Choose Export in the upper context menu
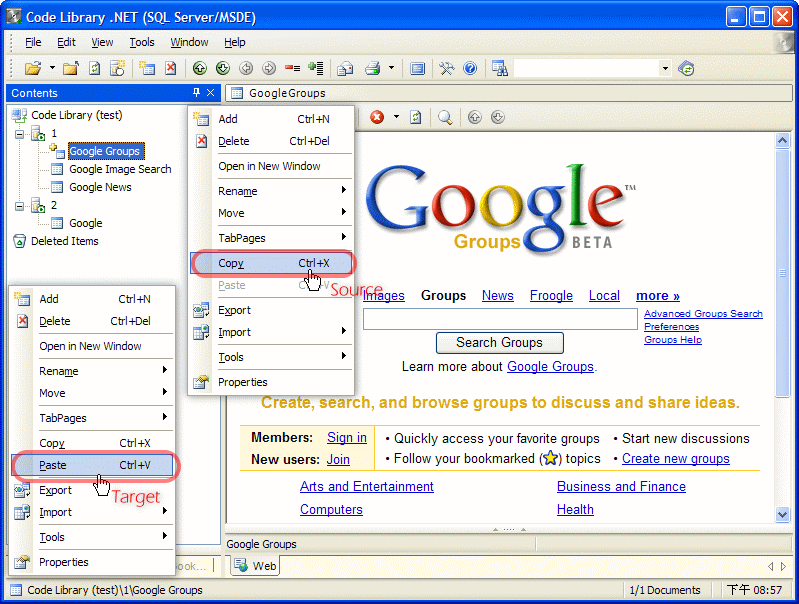799x604 pixels. tap(272, 310)
